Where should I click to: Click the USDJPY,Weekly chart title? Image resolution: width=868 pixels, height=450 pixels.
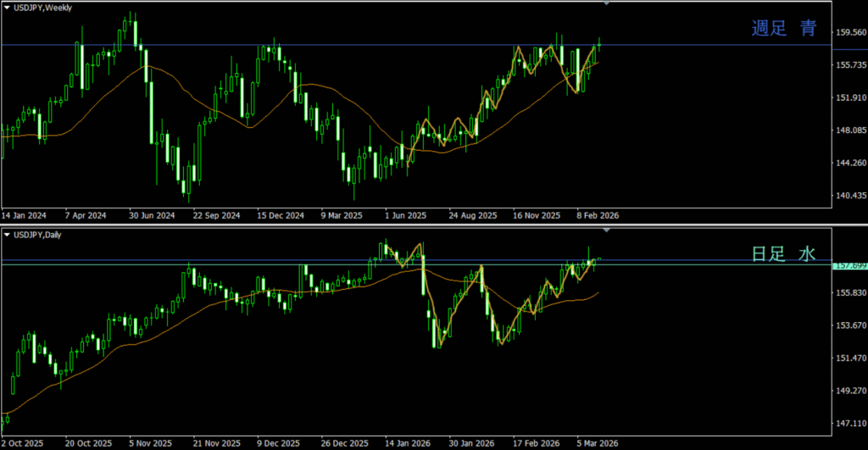click(42, 8)
